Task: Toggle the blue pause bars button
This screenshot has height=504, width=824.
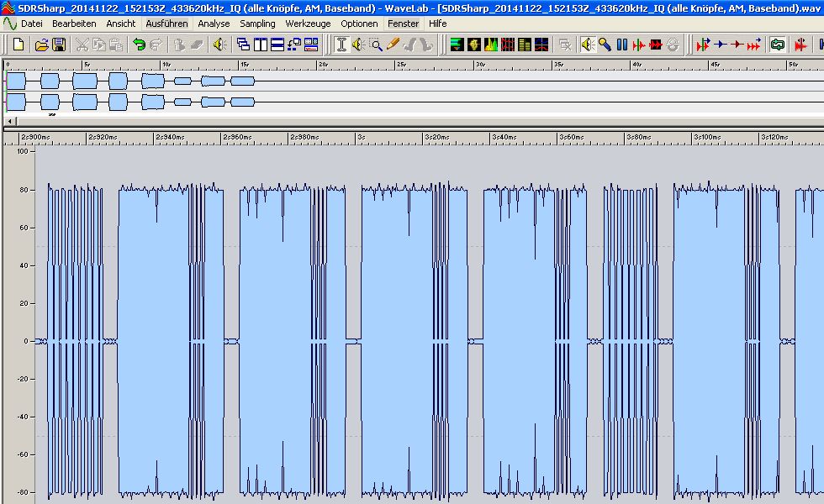Action: pos(621,44)
